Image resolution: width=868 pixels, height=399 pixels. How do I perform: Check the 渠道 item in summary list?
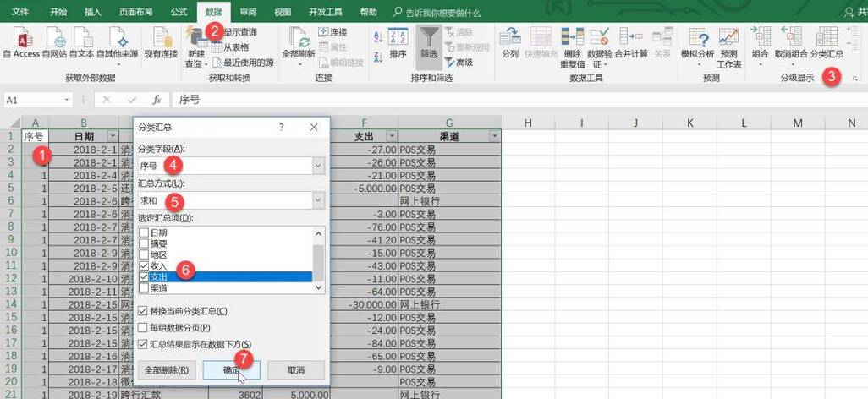click(144, 287)
